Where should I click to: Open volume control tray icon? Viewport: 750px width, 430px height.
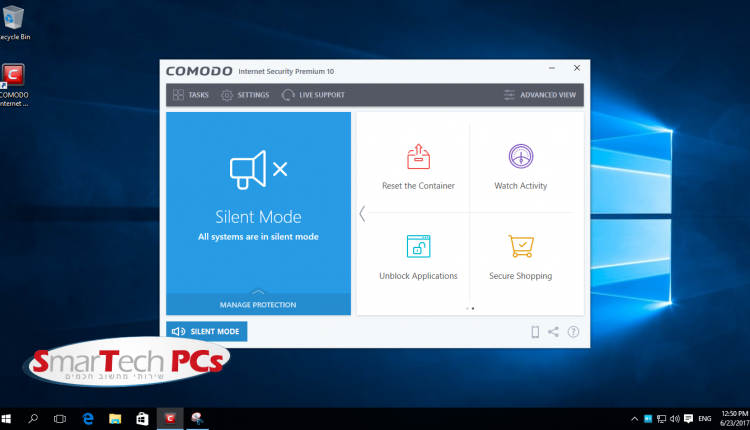click(x=675, y=419)
